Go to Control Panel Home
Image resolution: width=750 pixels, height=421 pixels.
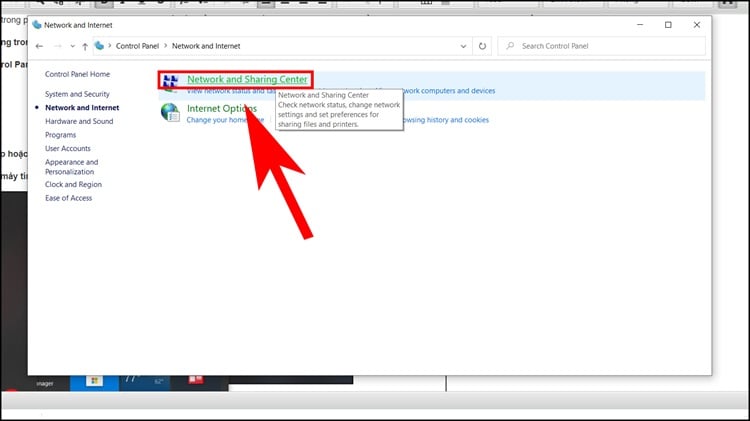[77, 74]
